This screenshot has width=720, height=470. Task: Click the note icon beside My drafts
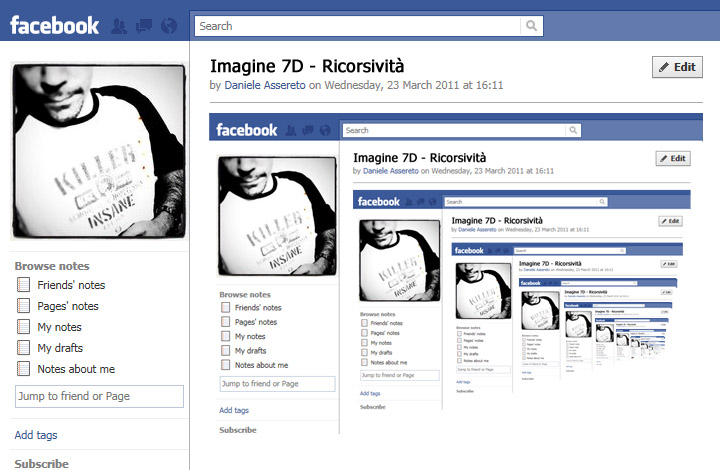23,348
